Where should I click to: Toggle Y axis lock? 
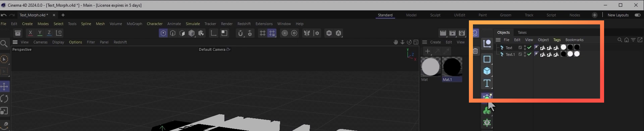(x=40, y=33)
